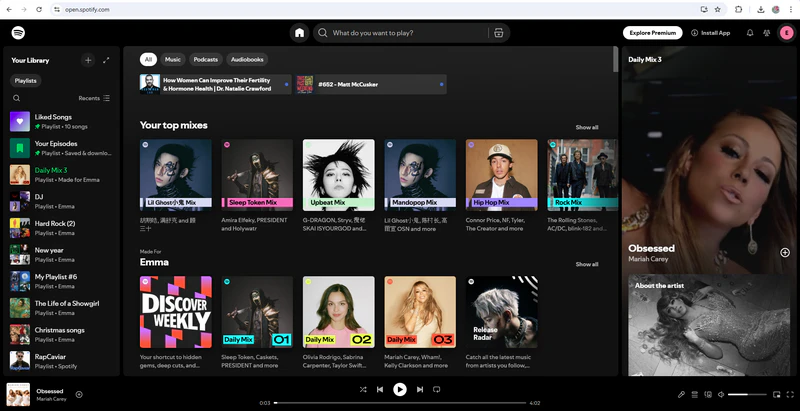
Task: Click browser reload icon
Action: pos(39,9)
